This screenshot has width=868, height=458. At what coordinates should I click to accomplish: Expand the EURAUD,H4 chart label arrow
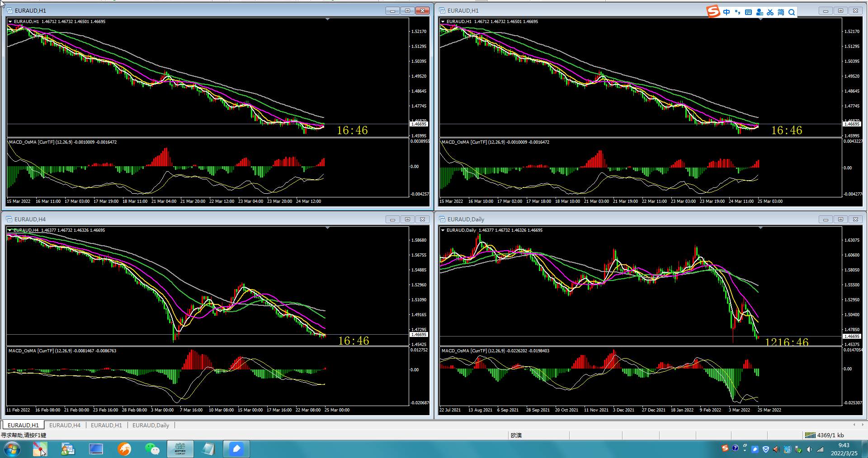tap(10, 230)
